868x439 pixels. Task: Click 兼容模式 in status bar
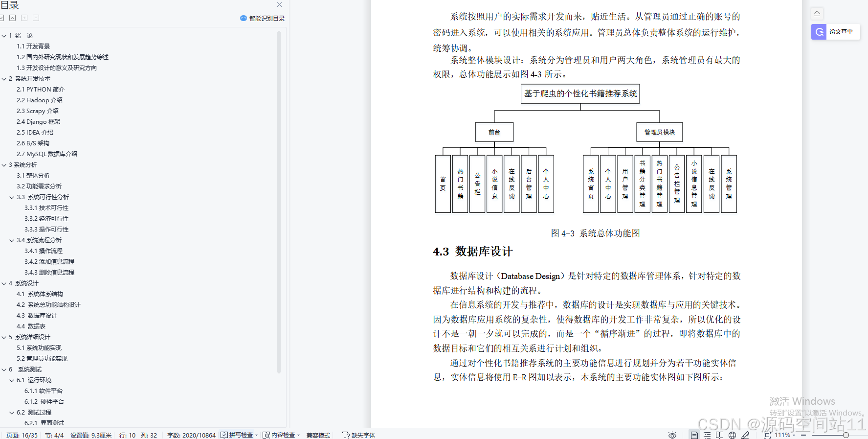point(318,435)
